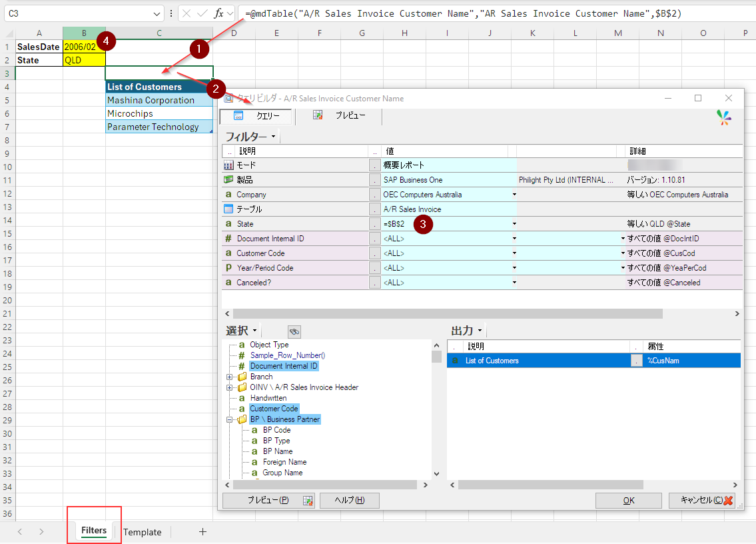Click the テーブル table icon
This screenshot has width=756, height=544.
(x=228, y=209)
